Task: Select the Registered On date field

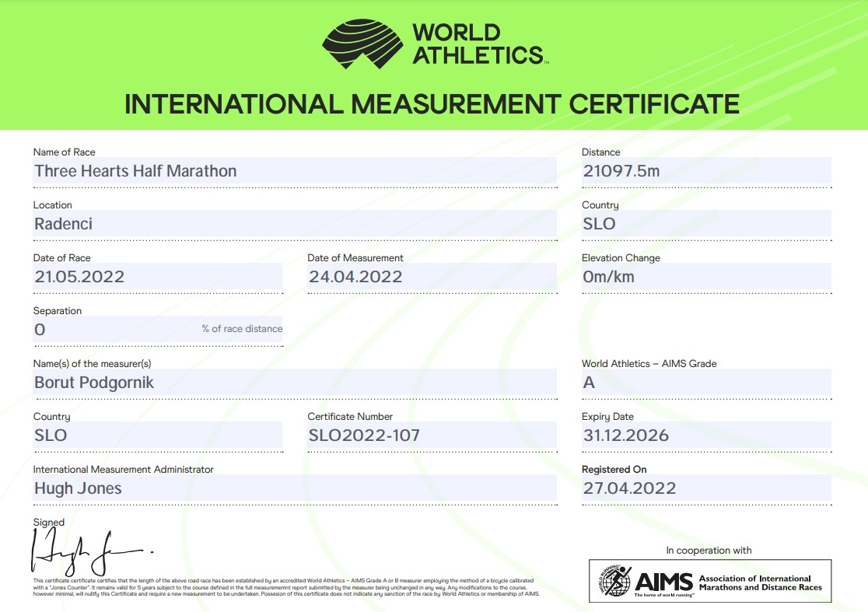Action: (x=705, y=488)
